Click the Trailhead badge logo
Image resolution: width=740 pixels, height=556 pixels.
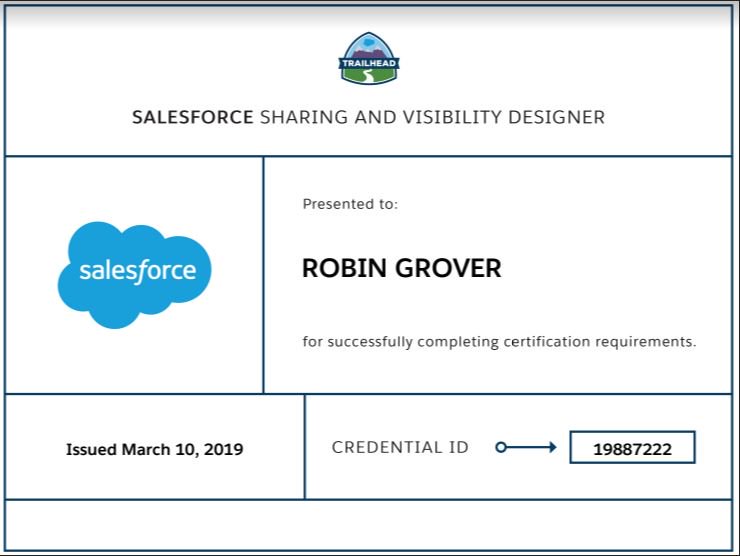(x=369, y=59)
